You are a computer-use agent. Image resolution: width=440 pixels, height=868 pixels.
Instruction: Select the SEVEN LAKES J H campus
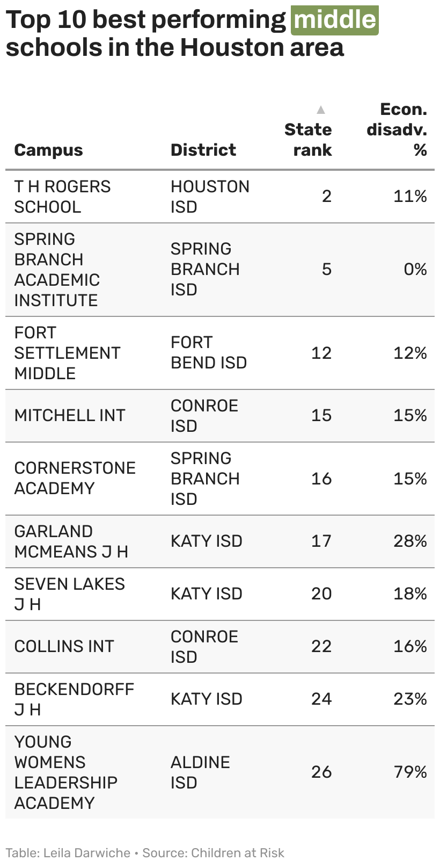click(69, 594)
